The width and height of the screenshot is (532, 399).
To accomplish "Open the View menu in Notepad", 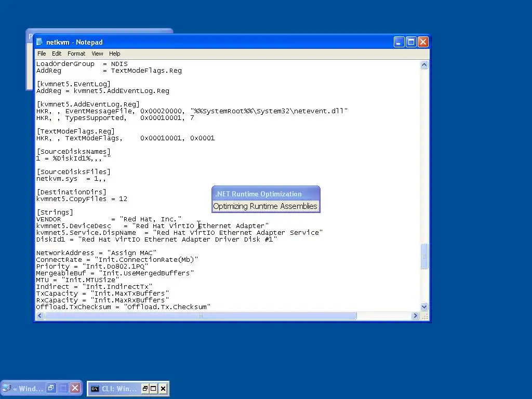I will click(97, 54).
